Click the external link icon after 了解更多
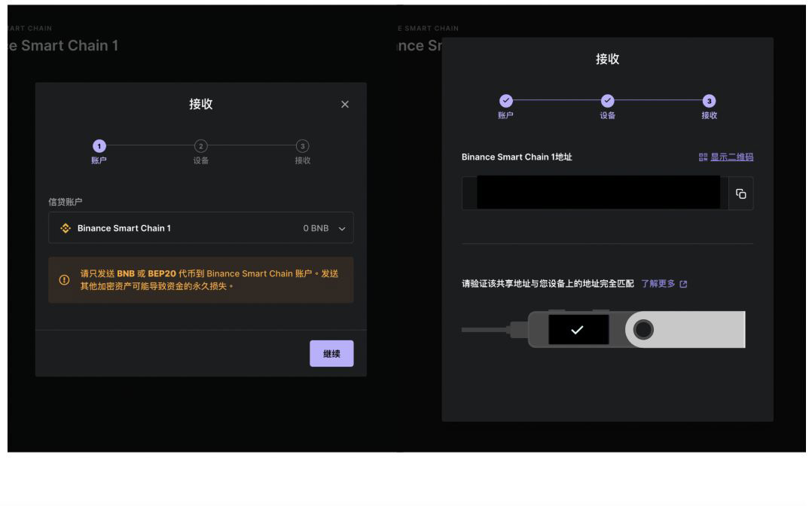Viewport: 812px width, 506px height. [x=683, y=283]
